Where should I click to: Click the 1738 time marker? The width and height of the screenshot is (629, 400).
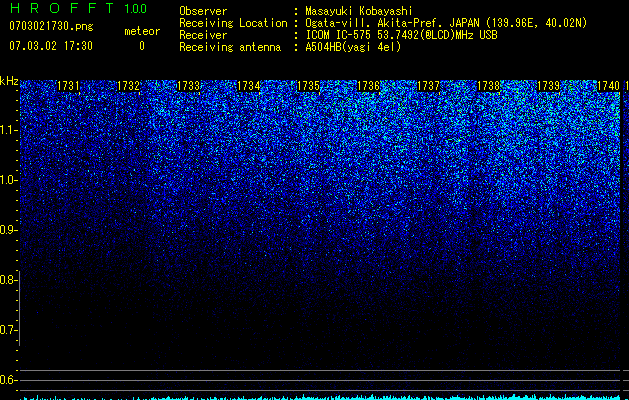tap(489, 86)
